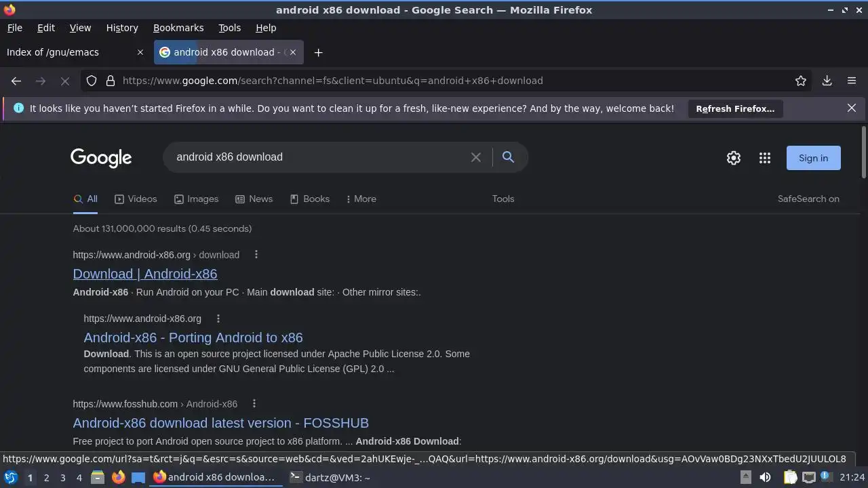Open the Edit menu
This screenshot has width=868, height=488.
[x=46, y=28]
